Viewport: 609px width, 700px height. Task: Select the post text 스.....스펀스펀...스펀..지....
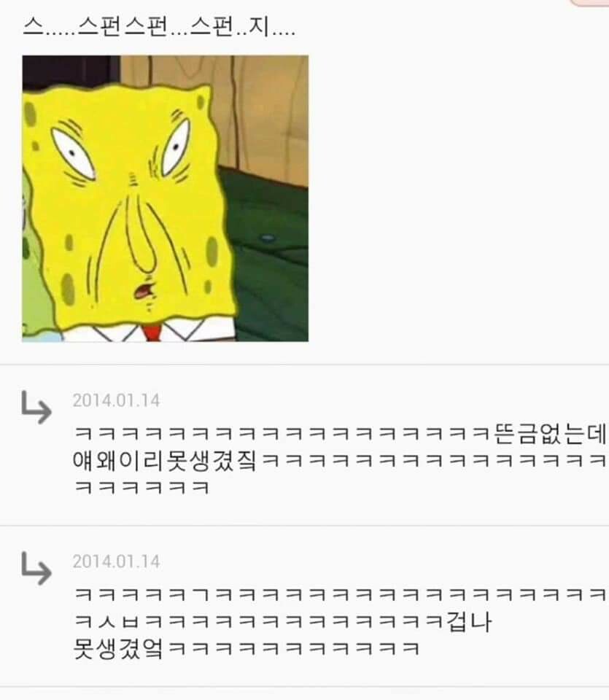click(158, 27)
